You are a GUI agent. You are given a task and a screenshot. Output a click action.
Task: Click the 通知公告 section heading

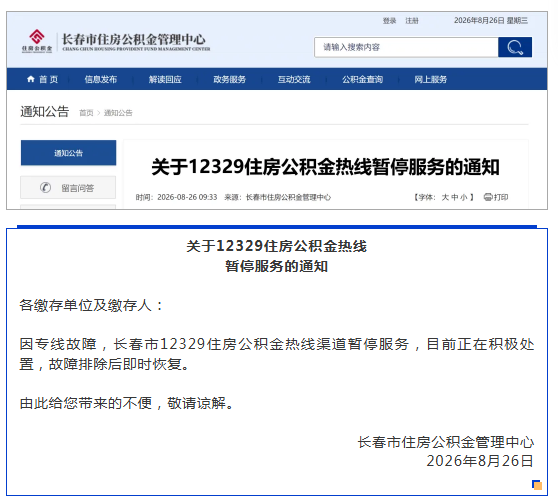tap(44, 111)
